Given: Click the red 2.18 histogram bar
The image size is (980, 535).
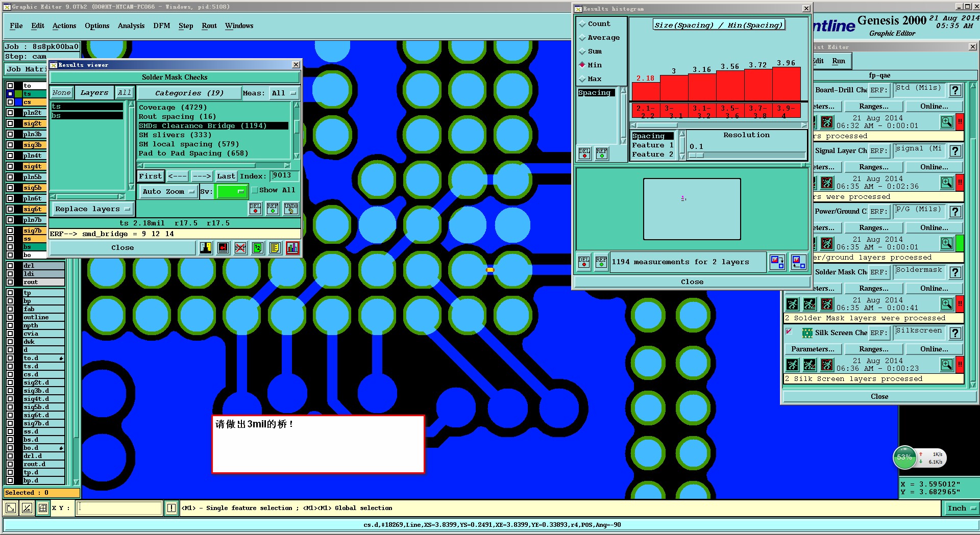Looking at the screenshot, I should coord(646,91).
